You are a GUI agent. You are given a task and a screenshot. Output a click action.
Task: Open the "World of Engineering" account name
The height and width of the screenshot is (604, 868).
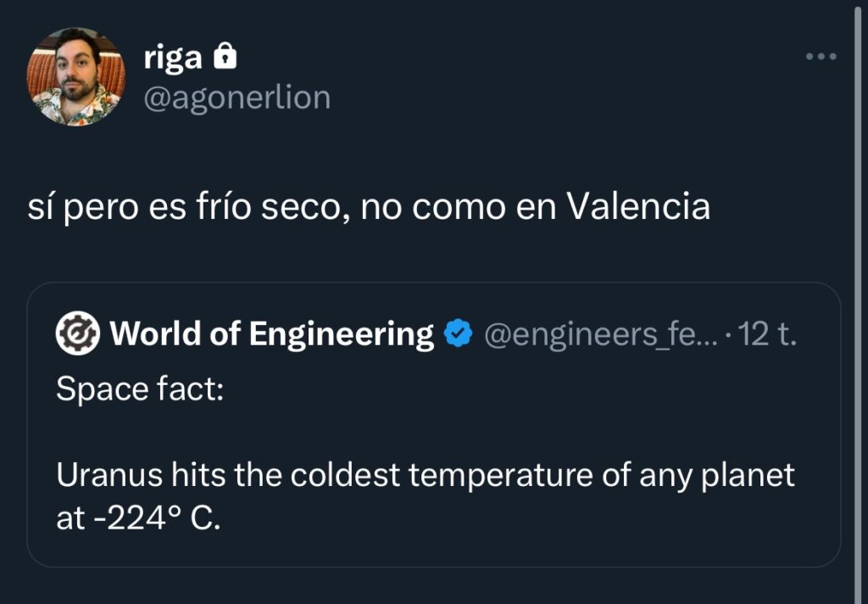[271, 335]
